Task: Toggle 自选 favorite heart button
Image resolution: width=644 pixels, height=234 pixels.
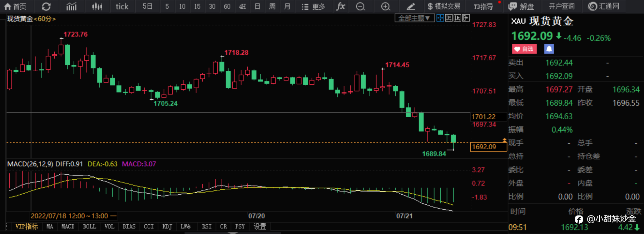Action: coord(524,49)
